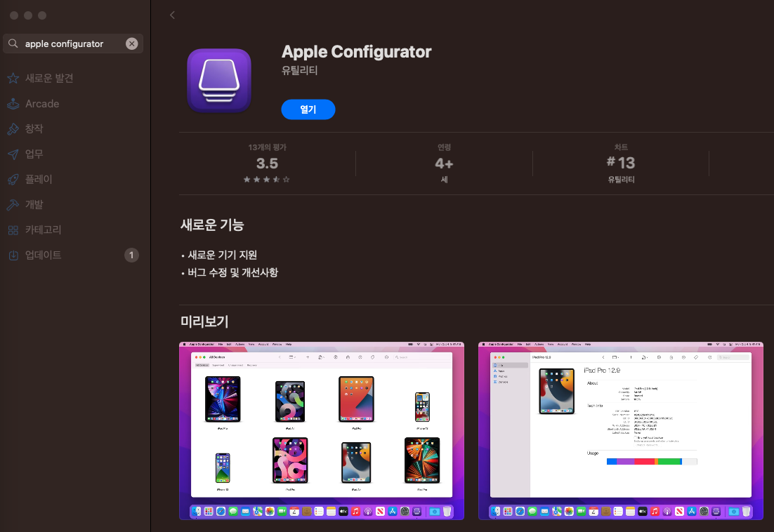Select the star icon beside 새로운 발견

coord(13,78)
